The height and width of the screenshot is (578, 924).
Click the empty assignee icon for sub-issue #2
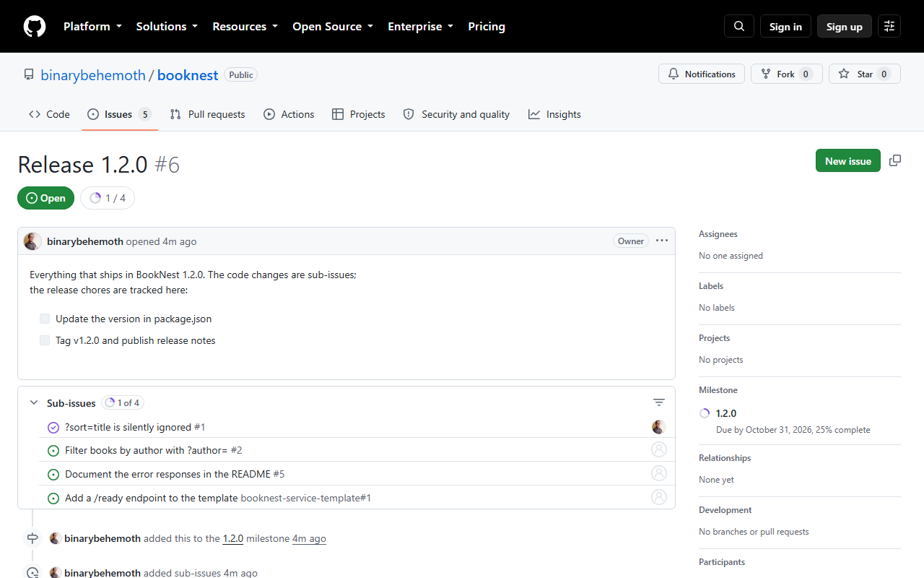(x=658, y=449)
